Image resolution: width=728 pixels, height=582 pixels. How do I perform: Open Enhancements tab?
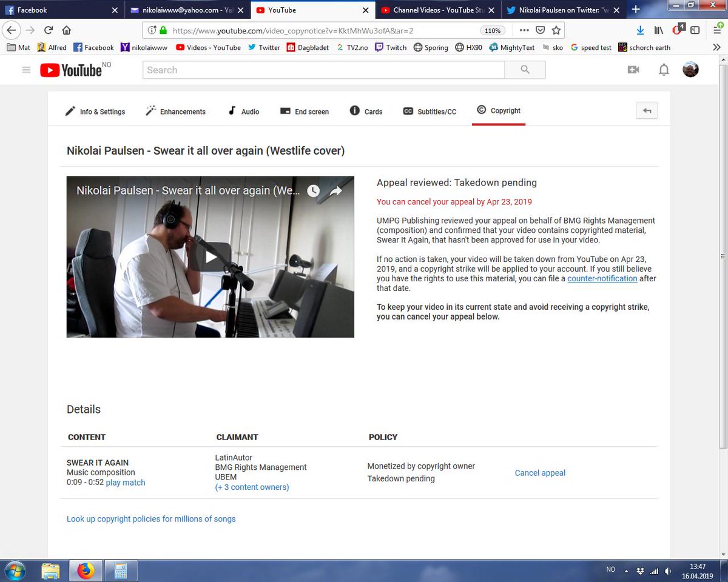click(x=175, y=112)
